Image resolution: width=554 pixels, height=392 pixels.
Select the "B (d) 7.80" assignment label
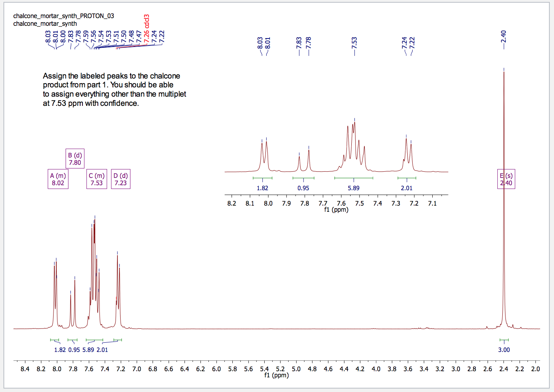click(74, 158)
